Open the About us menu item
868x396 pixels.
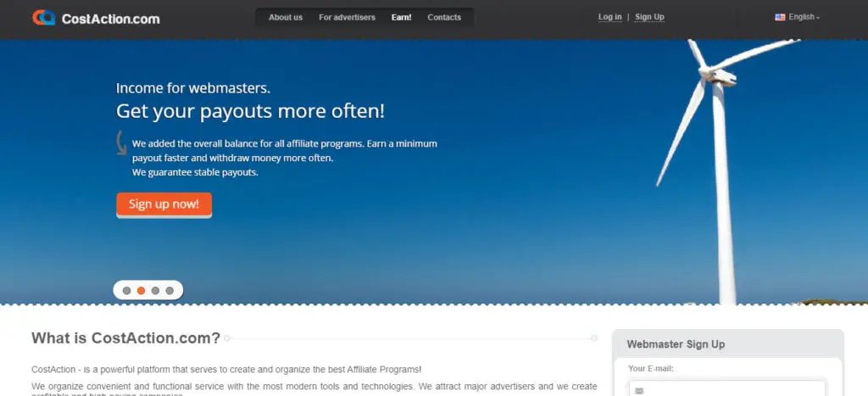[x=286, y=17]
